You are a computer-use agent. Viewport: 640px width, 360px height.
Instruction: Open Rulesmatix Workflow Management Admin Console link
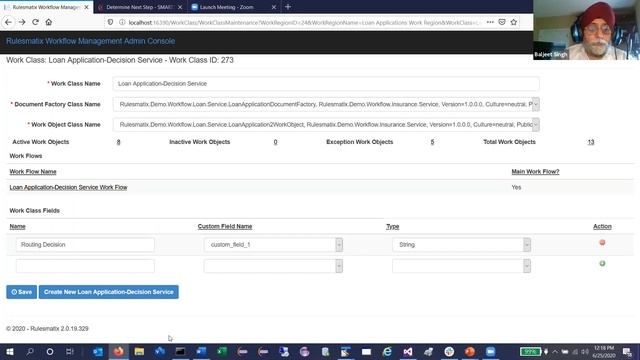[90, 41]
